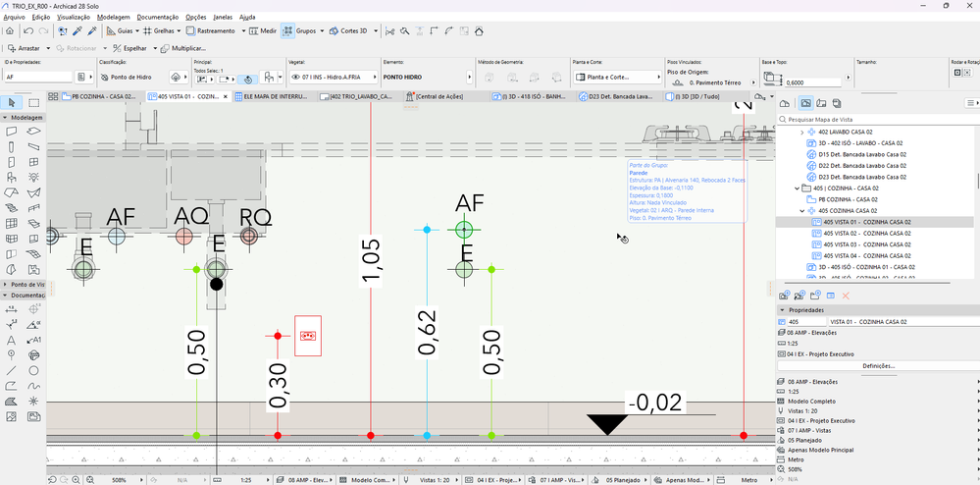
Task: Select the Door tool
Action: pyautogui.click(x=11, y=162)
